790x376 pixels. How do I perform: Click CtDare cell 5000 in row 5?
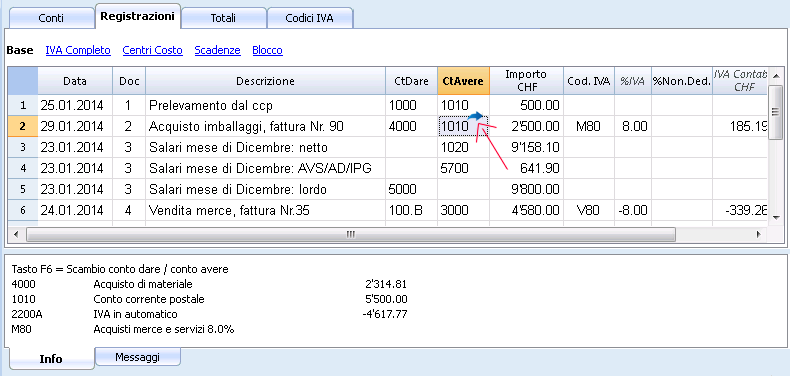coord(411,190)
